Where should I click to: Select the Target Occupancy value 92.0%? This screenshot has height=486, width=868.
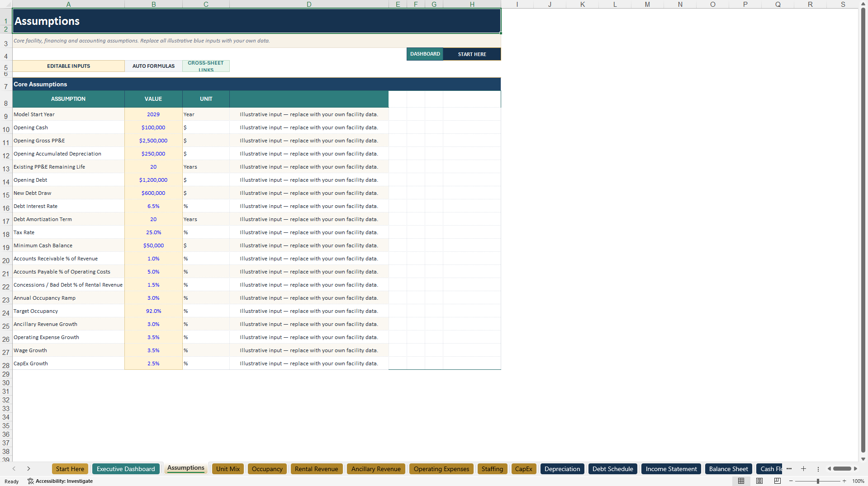tap(153, 311)
